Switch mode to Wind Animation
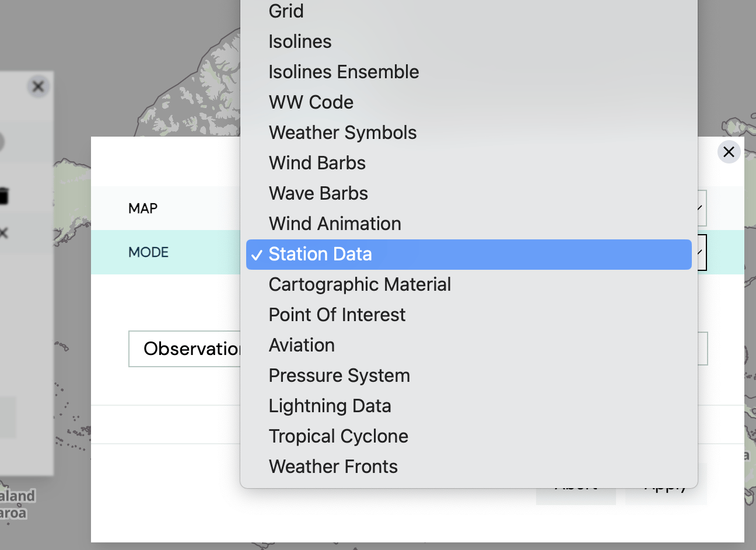Viewport: 756px width, 550px height. (335, 224)
